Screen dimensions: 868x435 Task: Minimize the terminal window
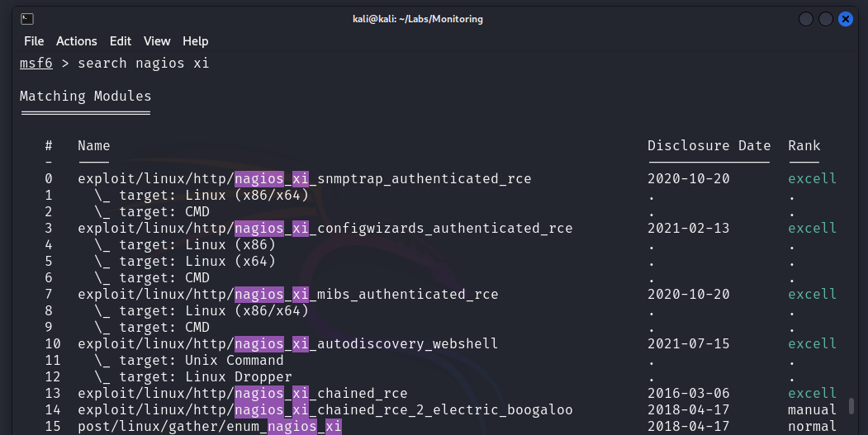pos(806,18)
